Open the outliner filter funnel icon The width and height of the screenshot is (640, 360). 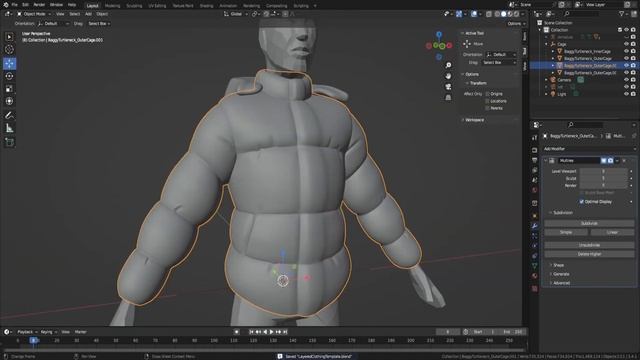[622, 14]
